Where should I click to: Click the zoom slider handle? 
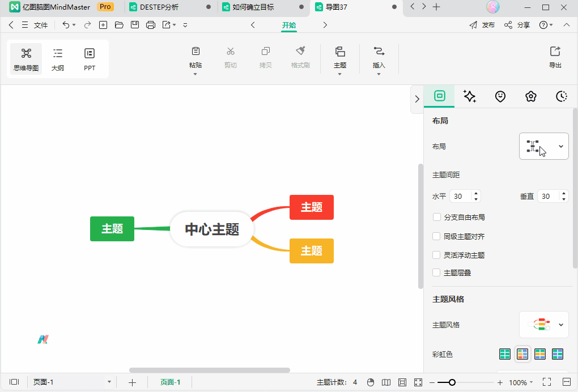452,382
